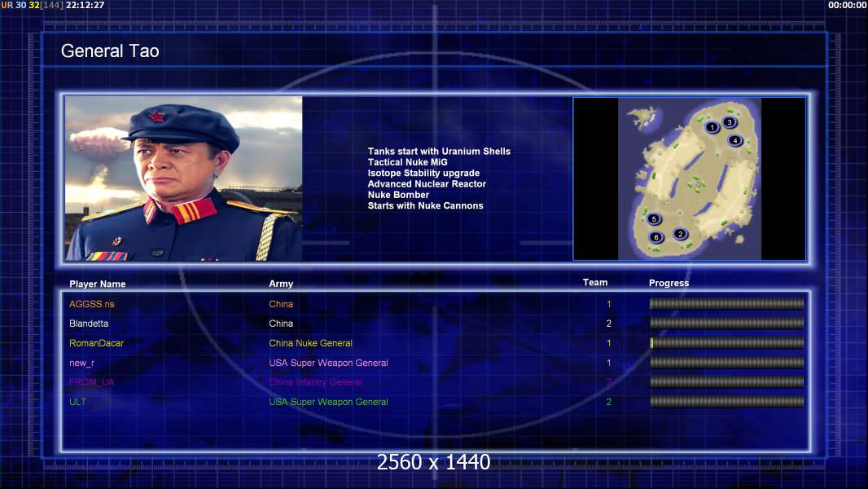The height and width of the screenshot is (489, 868).
Task: Click the Player Name column header
Action: (98, 284)
